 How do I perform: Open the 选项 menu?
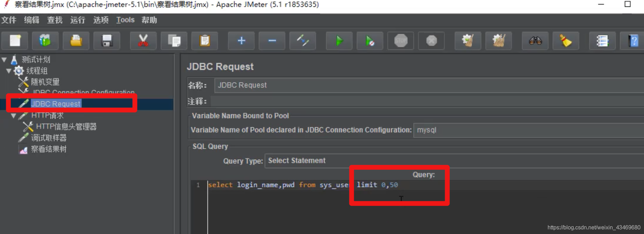101,20
